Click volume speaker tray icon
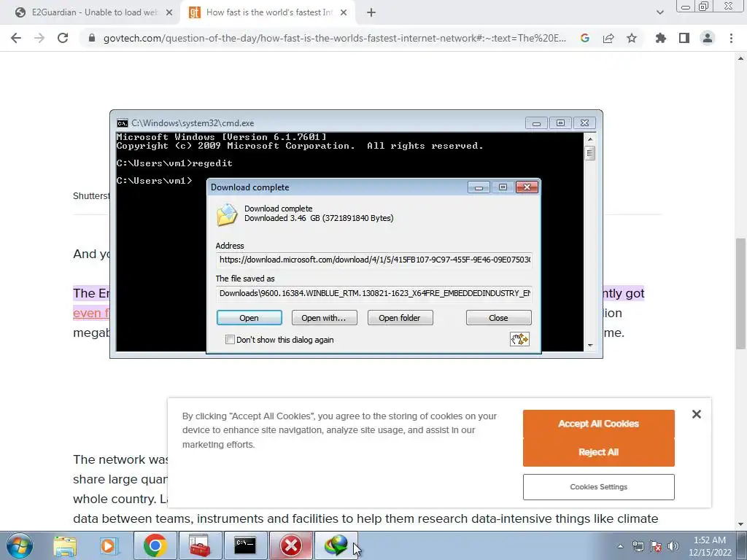Screen dimensions: 747x560 tap(673, 546)
